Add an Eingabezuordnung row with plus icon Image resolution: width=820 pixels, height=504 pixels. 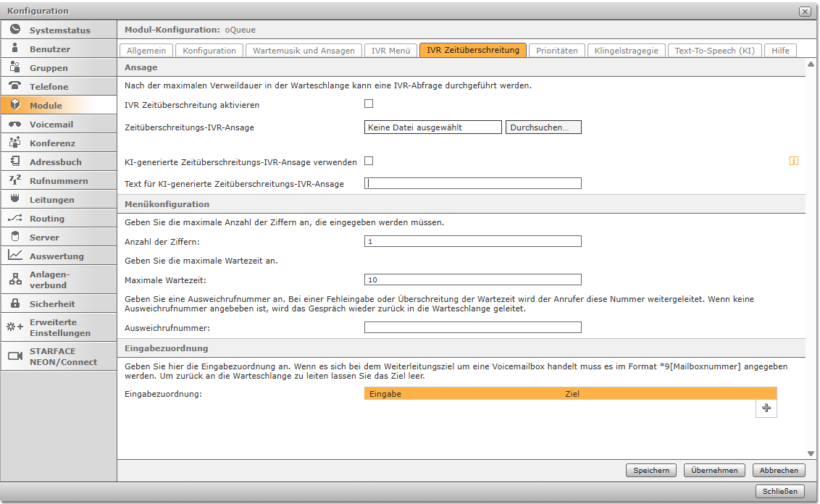766,408
